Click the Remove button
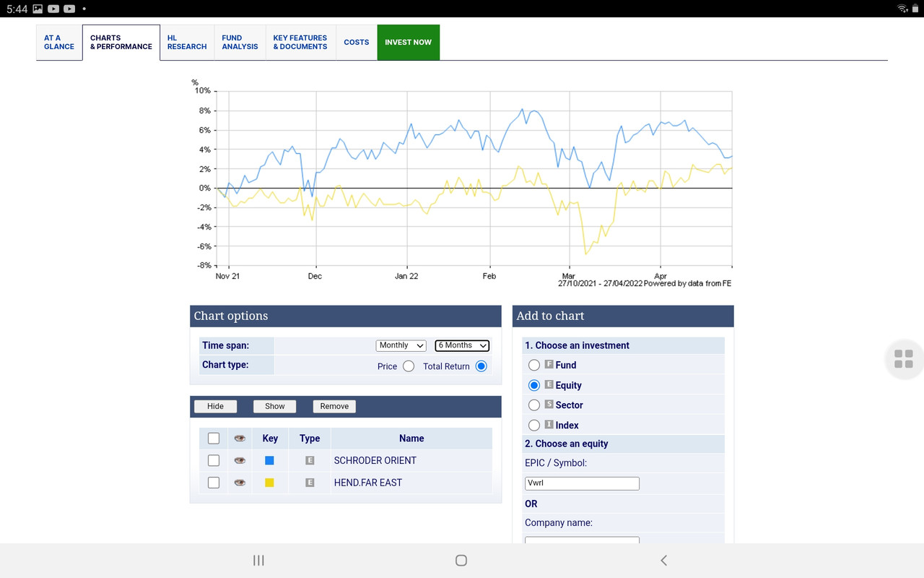Screen dimensions: 924x578 tap(334, 406)
